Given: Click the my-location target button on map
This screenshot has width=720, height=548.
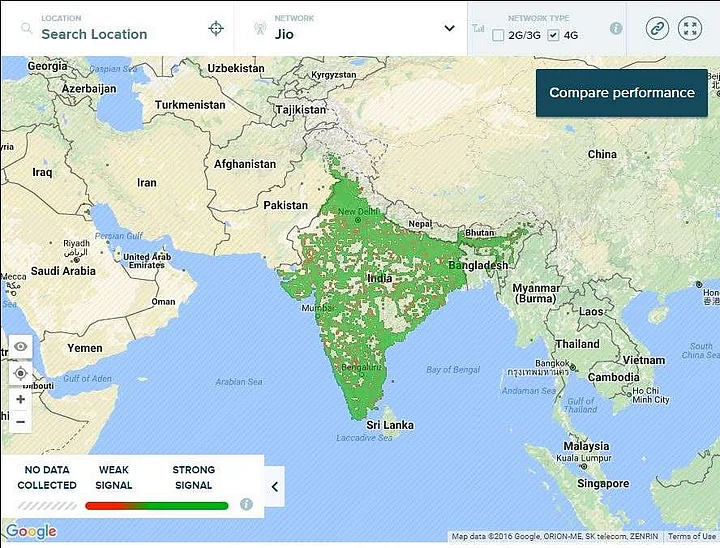Looking at the screenshot, I should tap(20, 373).
